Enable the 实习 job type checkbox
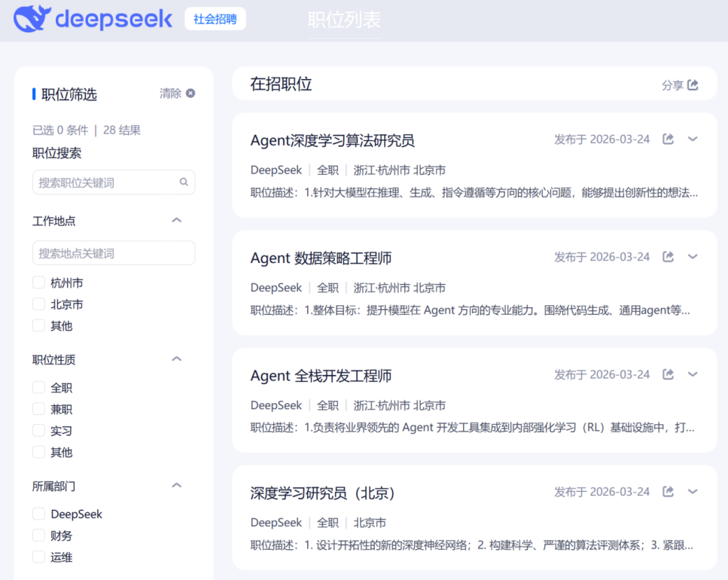Screen dimensions: 728x580 [x=38, y=431]
